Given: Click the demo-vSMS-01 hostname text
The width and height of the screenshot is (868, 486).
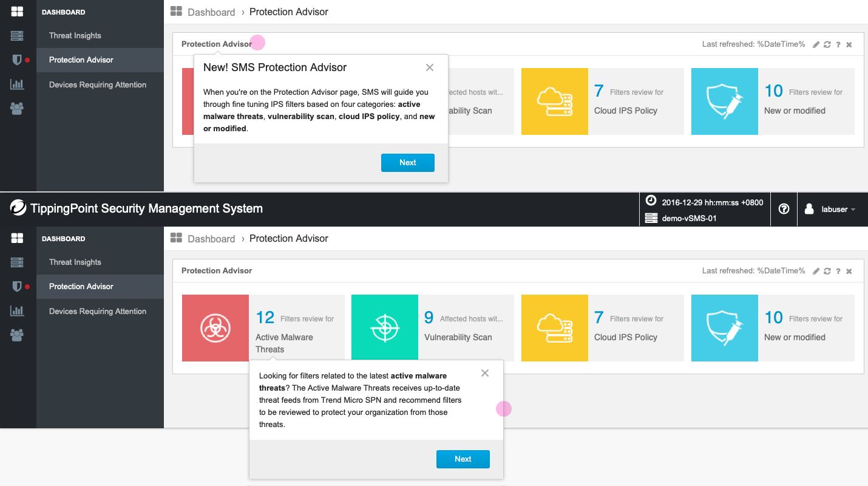Looking at the screenshot, I should click(x=689, y=218).
